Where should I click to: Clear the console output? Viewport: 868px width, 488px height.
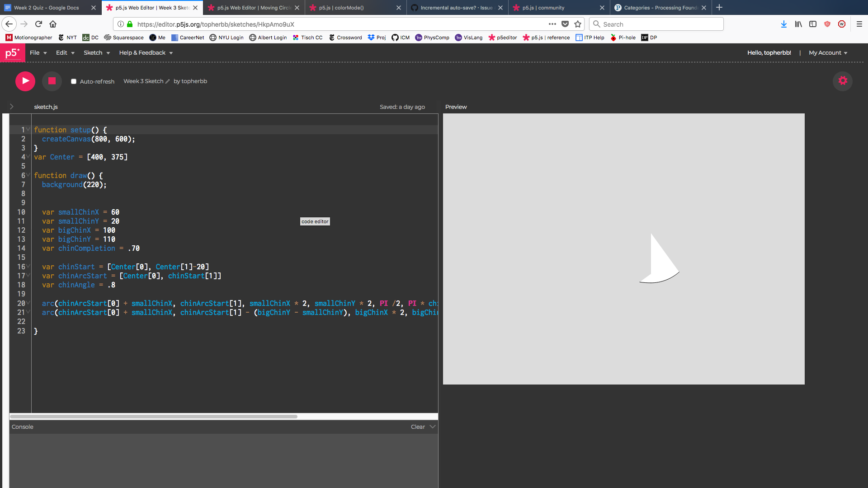(417, 427)
